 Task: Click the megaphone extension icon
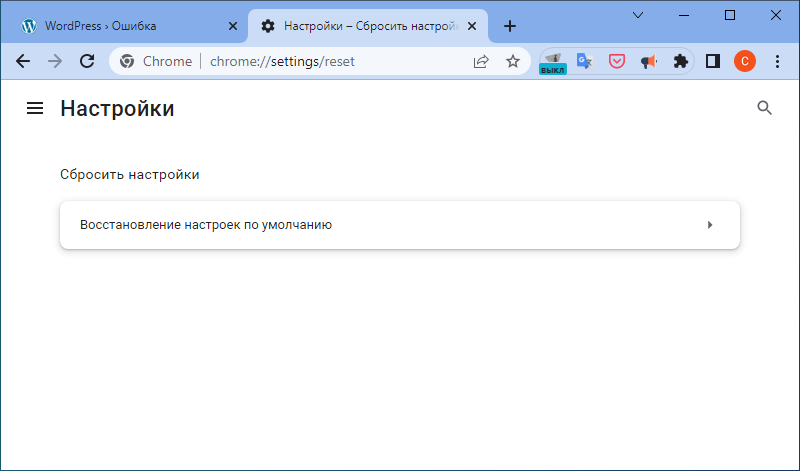tap(649, 61)
